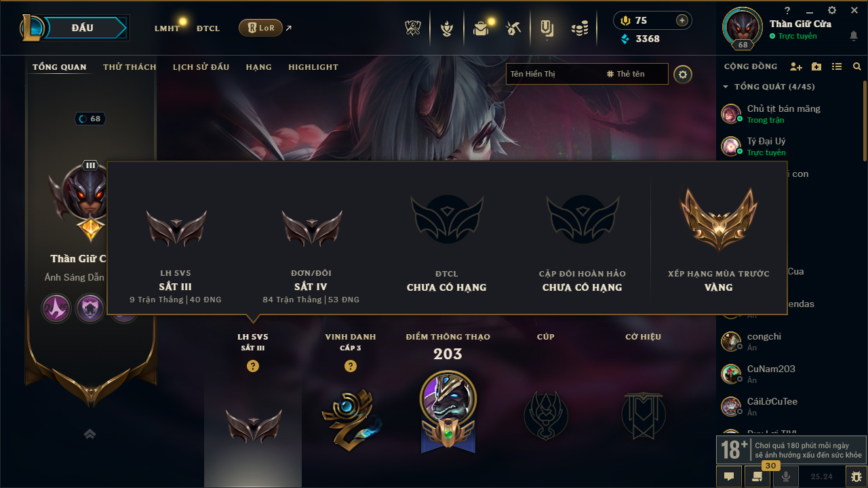Screen dimensions: 868x488
Task: Click the add friend icon
Action: point(796,66)
